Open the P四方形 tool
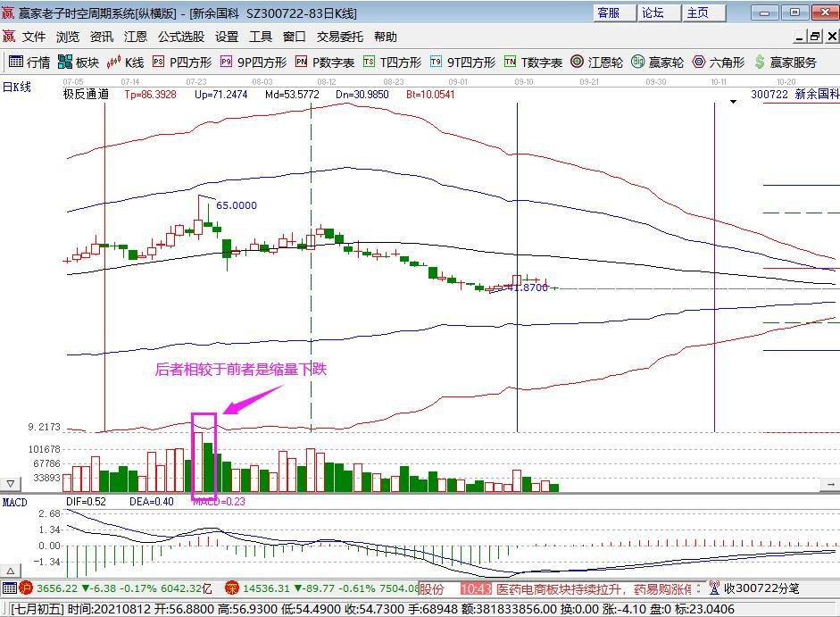Screen dimensions: 840x617 tap(182, 63)
